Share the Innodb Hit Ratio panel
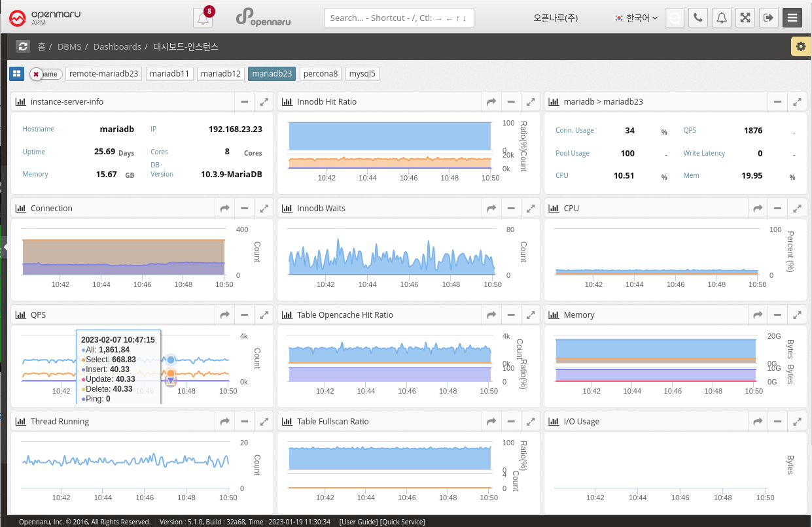812x527 pixels. click(491, 102)
